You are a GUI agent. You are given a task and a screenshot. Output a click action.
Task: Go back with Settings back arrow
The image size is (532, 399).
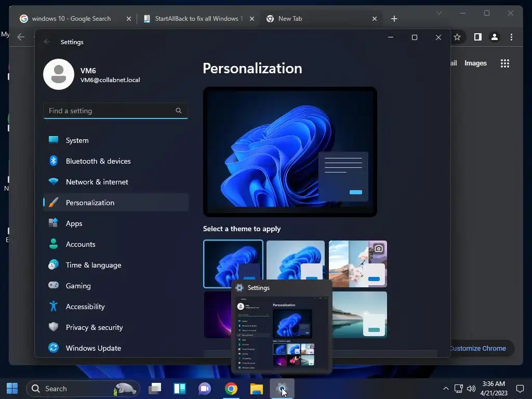pos(47,42)
